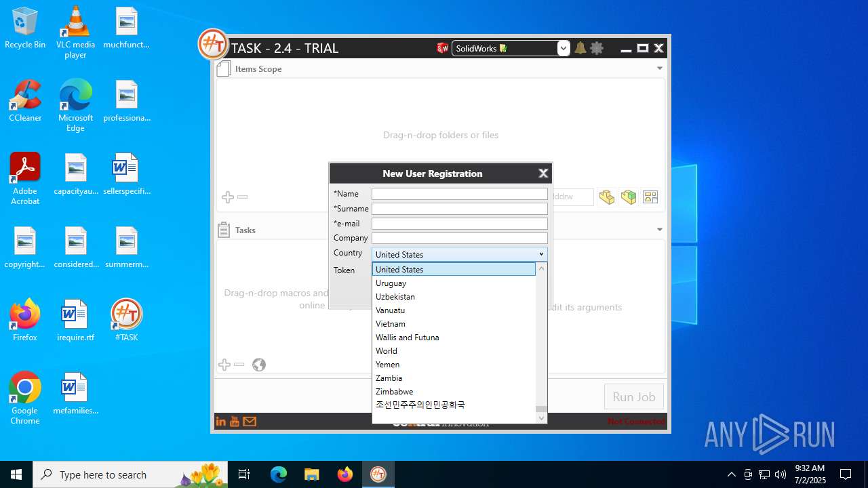Select United States in country list
This screenshot has height=488, width=868.
(x=454, y=270)
